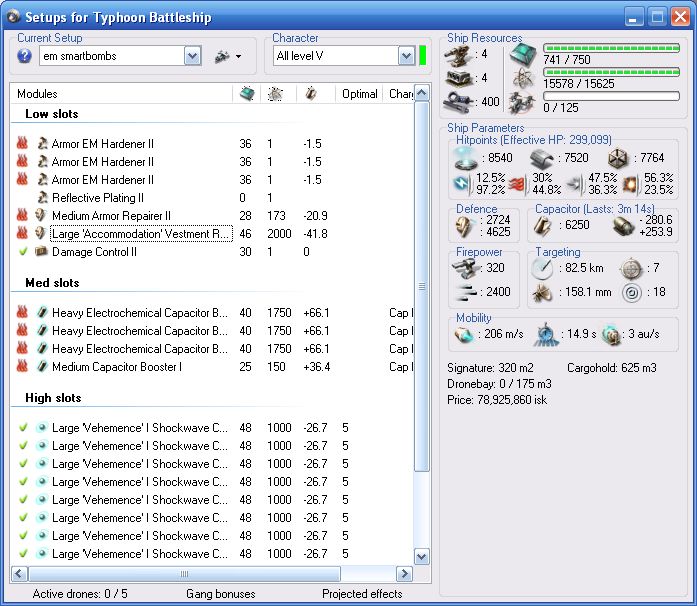Toggle Medium Capacitor Booster I state
This screenshot has height=606, width=697.
(x=22, y=366)
